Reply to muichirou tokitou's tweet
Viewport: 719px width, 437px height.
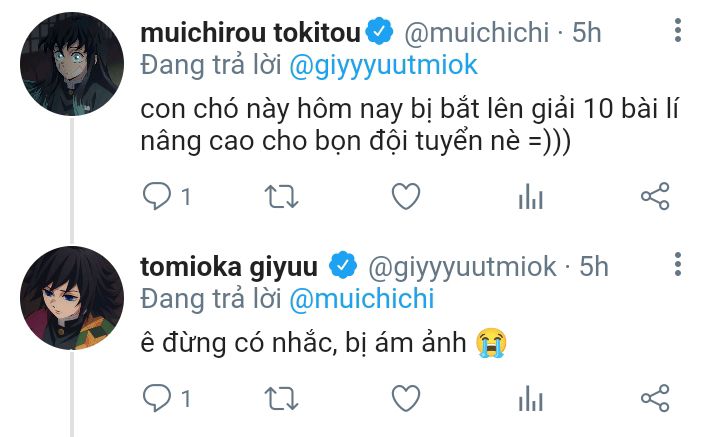pos(158,197)
